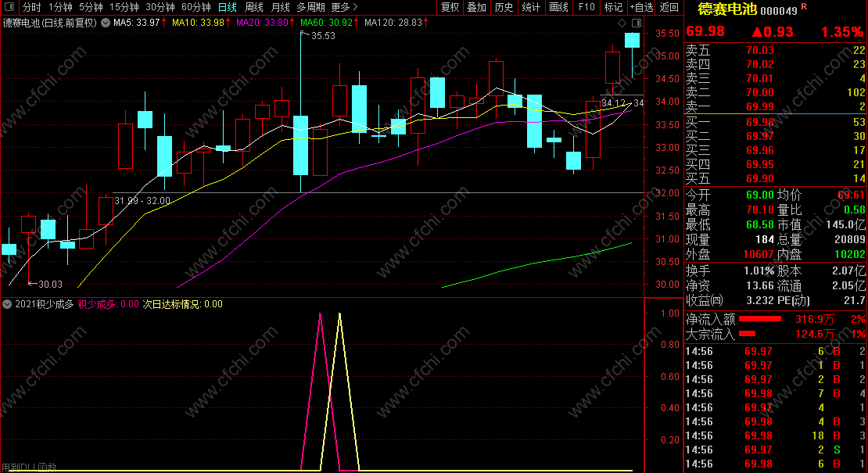Viewport: 868px width, 473px height.
Task: Select the last cyan candlestick
Action: (x=632, y=40)
